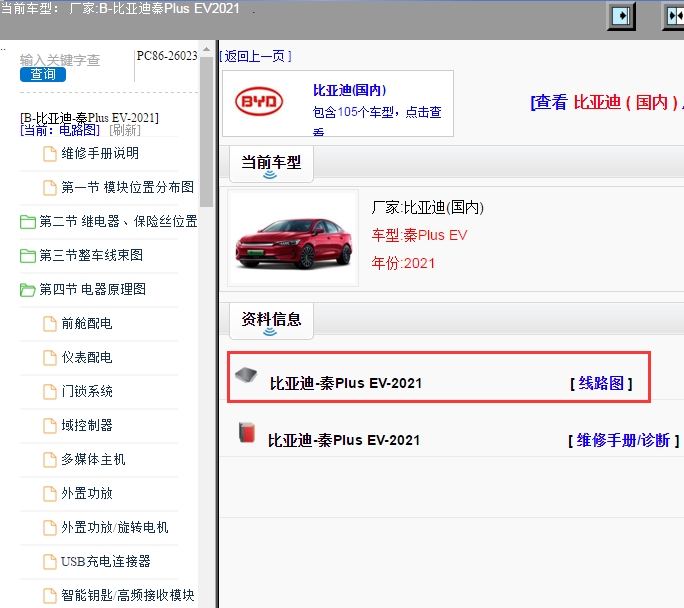
Task: Open 外置功放 document
Action: tap(87, 494)
